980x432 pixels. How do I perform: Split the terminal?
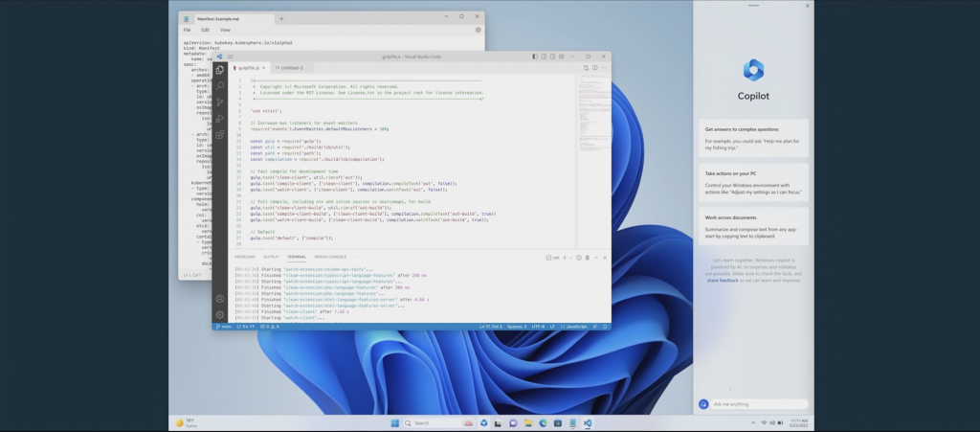[x=579, y=258]
